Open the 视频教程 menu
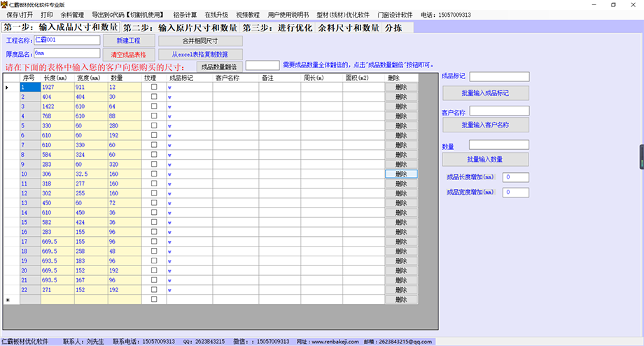The width and height of the screenshot is (644, 346). tap(248, 15)
